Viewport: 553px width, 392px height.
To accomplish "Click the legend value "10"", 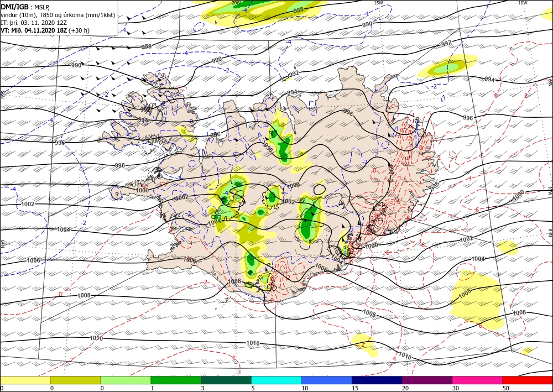I will 305,389.
